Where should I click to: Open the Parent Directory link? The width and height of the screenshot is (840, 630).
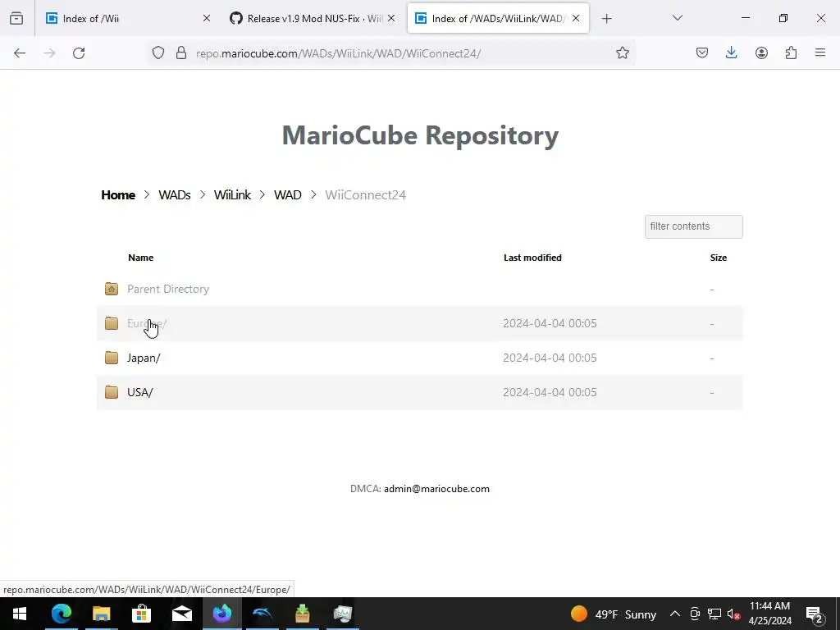click(x=168, y=290)
